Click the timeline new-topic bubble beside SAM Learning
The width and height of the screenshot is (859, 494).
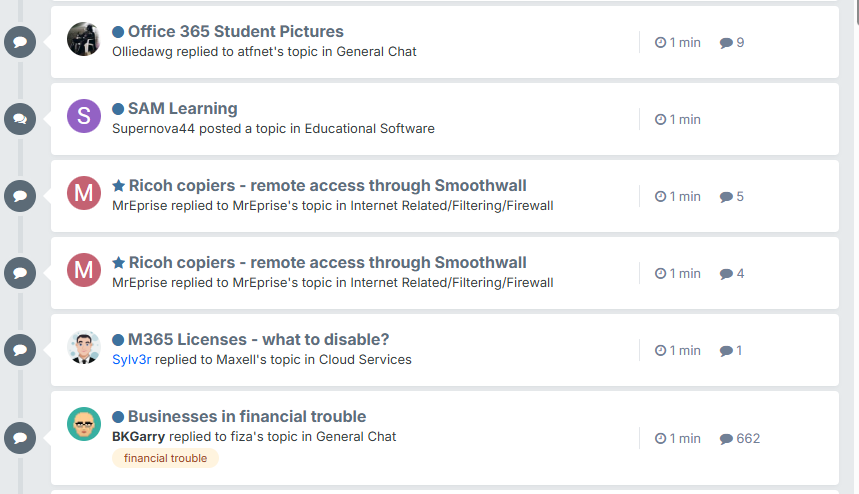pyautogui.click(x=20, y=119)
